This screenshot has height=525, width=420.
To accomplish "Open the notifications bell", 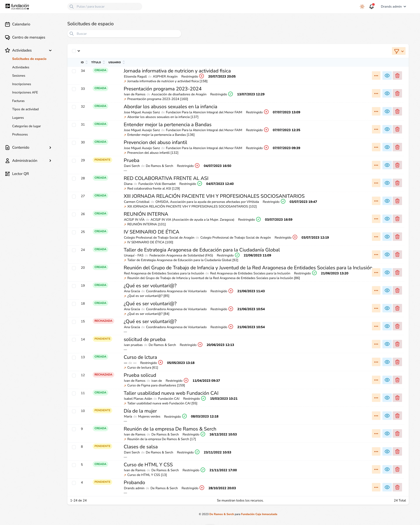I will coord(371,7).
